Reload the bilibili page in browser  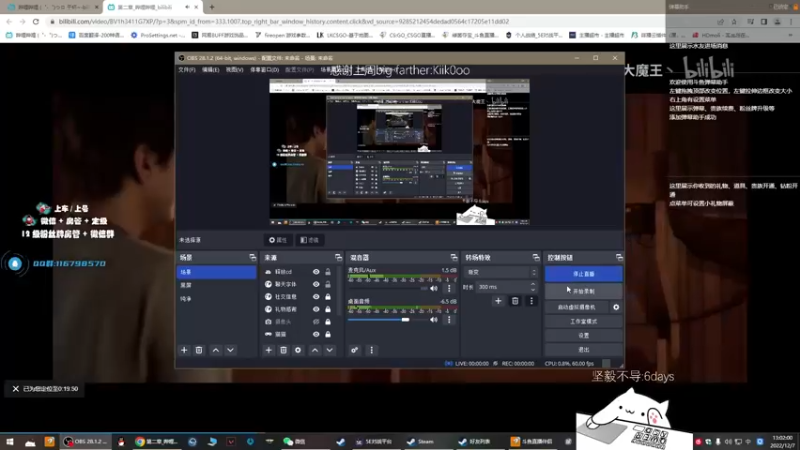[x=36, y=21]
